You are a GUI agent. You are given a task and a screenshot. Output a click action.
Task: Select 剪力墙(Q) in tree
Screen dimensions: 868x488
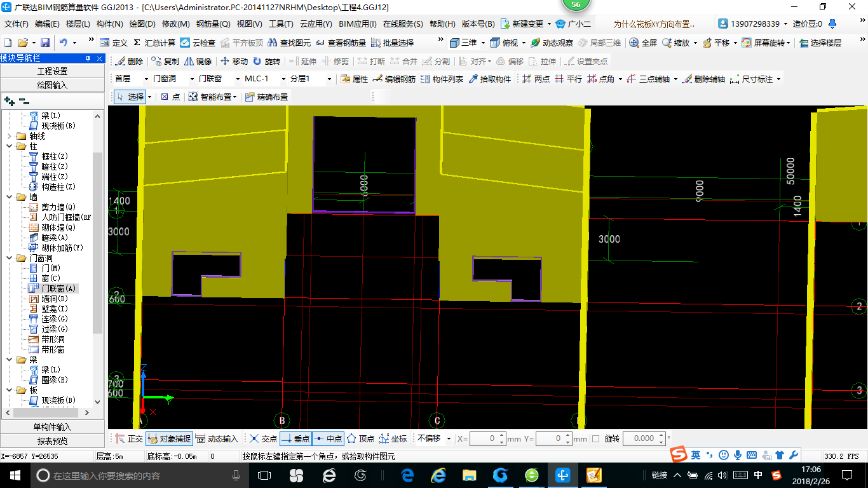(58, 207)
